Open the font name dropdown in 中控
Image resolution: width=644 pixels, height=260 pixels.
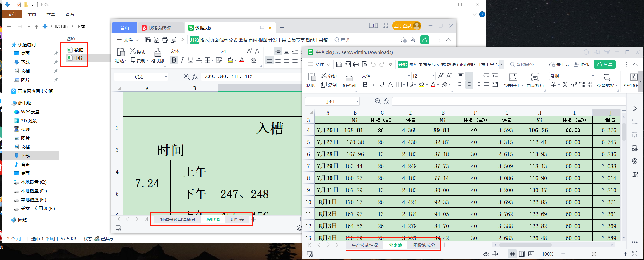tap(409, 76)
